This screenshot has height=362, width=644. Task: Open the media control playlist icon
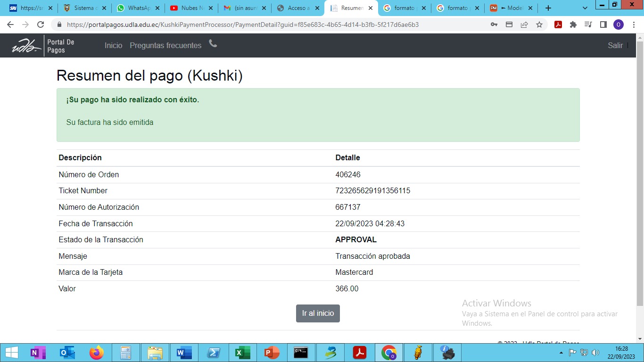pyautogui.click(x=588, y=25)
